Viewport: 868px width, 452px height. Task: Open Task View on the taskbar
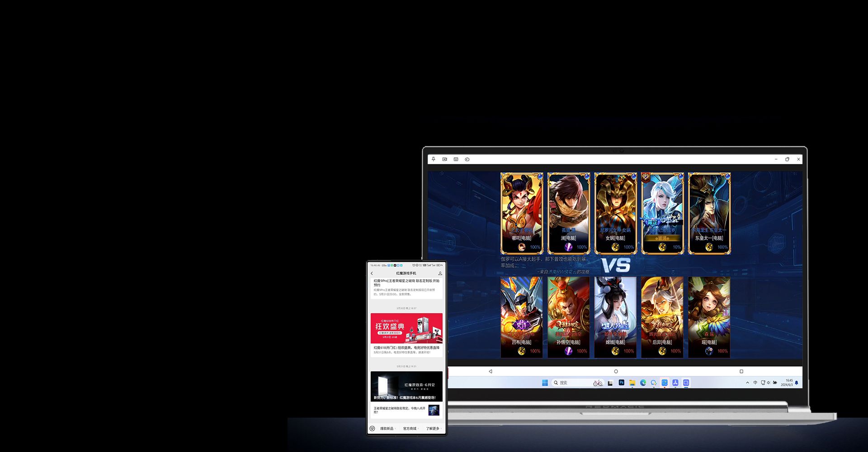pyautogui.click(x=610, y=383)
